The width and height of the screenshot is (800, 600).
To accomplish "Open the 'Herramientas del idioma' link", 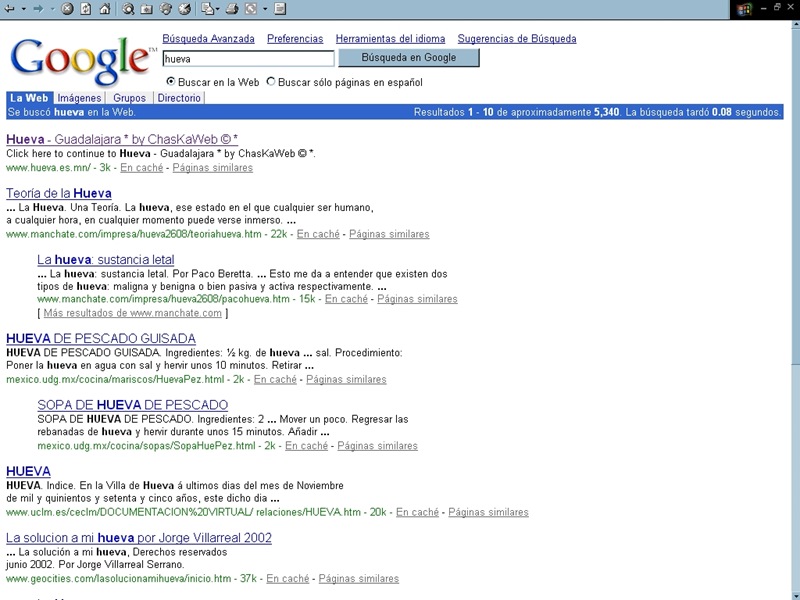I will pos(390,39).
